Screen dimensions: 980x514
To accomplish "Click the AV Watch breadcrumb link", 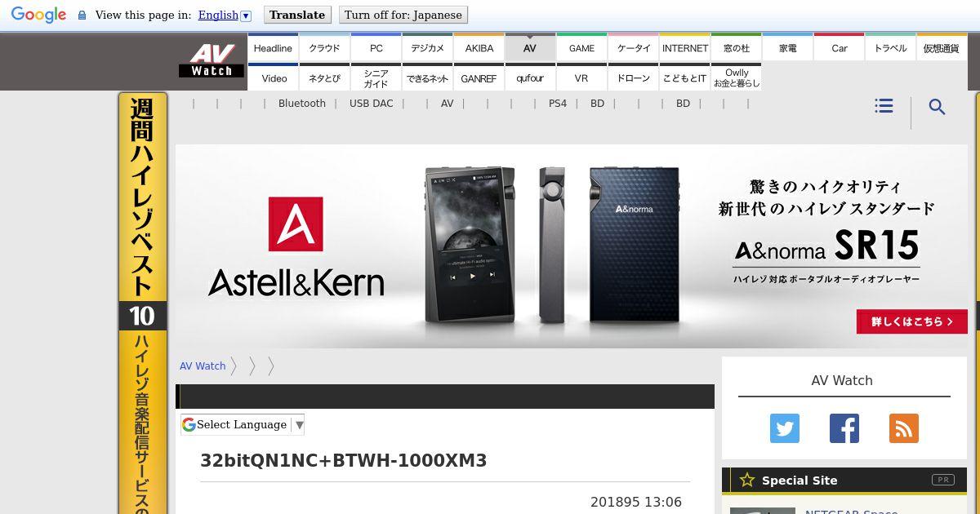I will click(203, 366).
